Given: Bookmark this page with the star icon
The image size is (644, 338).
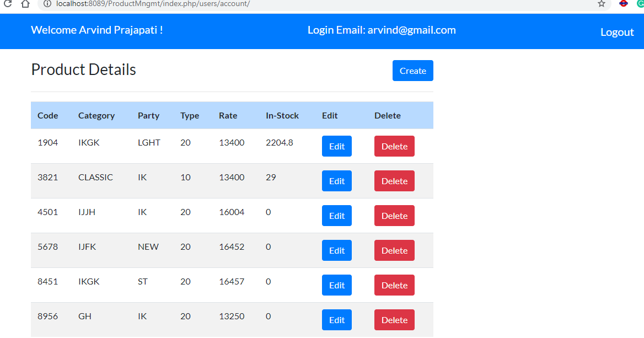Looking at the screenshot, I should (601, 4).
